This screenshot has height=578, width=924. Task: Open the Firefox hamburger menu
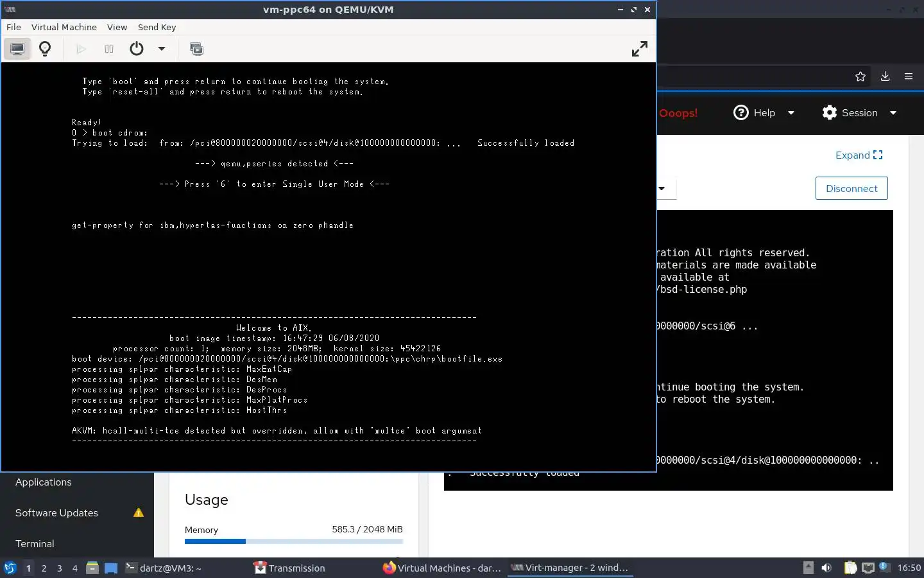pyautogui.click(x=909, y=76)
